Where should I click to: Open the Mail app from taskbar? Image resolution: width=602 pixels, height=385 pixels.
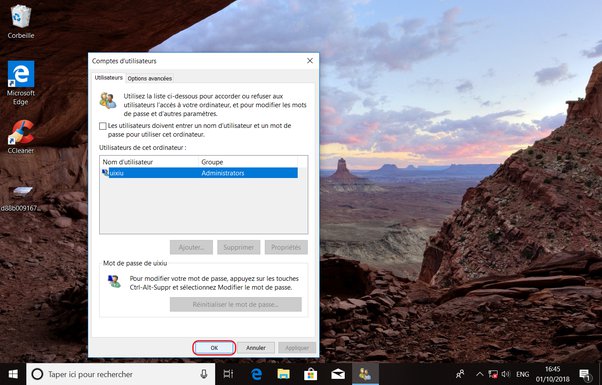coord(338,374)
